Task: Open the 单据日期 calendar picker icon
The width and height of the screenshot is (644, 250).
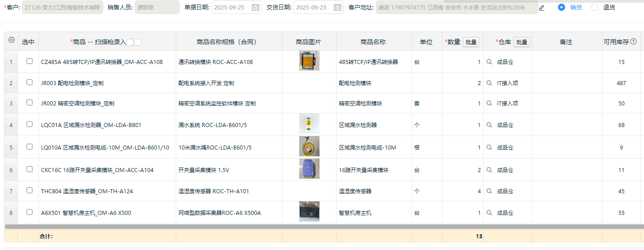Action: [256, 8]
